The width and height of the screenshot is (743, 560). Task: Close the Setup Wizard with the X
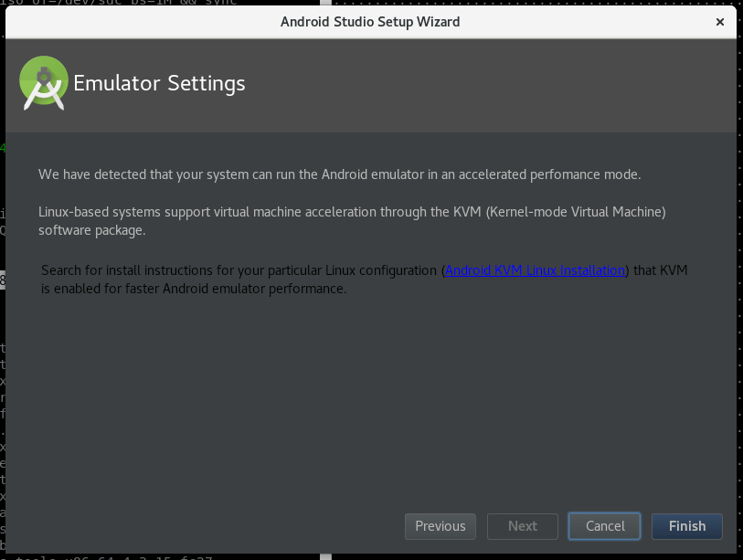pyautogui.click(x=720, y=21)
